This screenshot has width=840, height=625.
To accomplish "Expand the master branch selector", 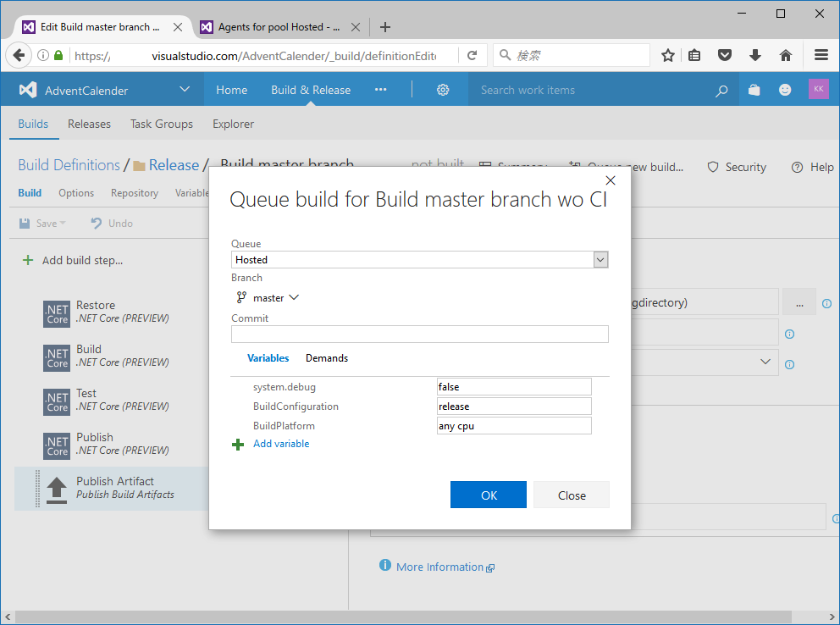I will click(294, 298).
